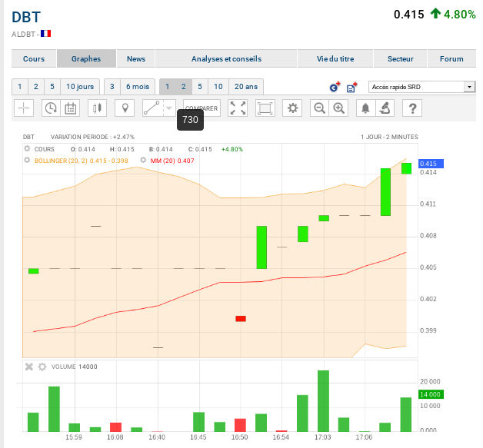Click the calendar date range icon
Viewport: 483px width, 448px height.
70,108
